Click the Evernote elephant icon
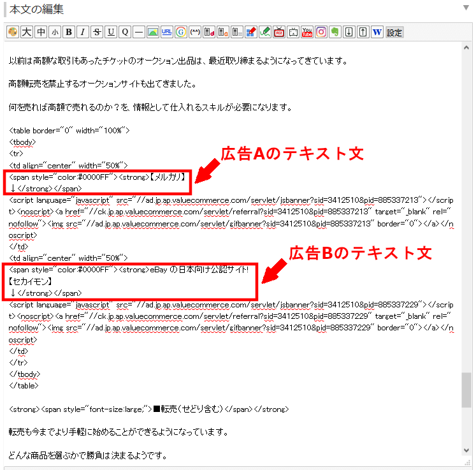Screen dimensions: 476x470 (x=335, y=32)
